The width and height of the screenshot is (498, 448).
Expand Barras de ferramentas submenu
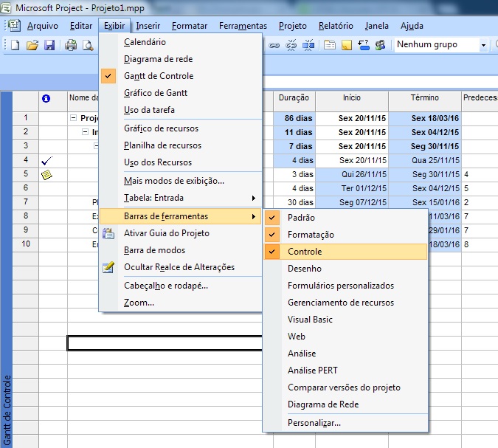click(181, 216)
